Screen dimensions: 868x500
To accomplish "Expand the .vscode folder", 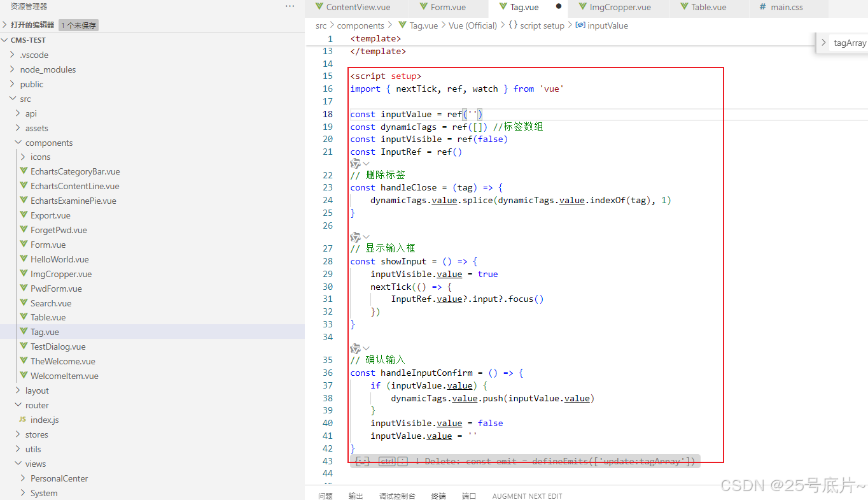I will tap(12, 55).
